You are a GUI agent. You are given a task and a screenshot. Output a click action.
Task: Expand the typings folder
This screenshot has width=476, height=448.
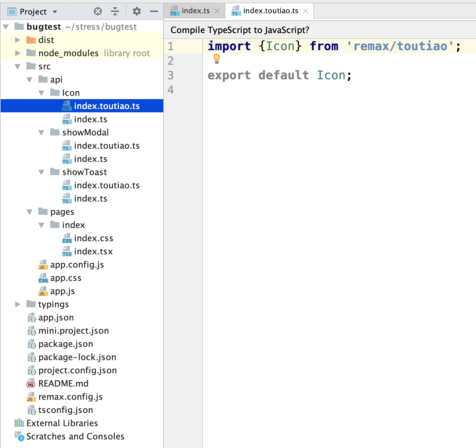point(18,304)
